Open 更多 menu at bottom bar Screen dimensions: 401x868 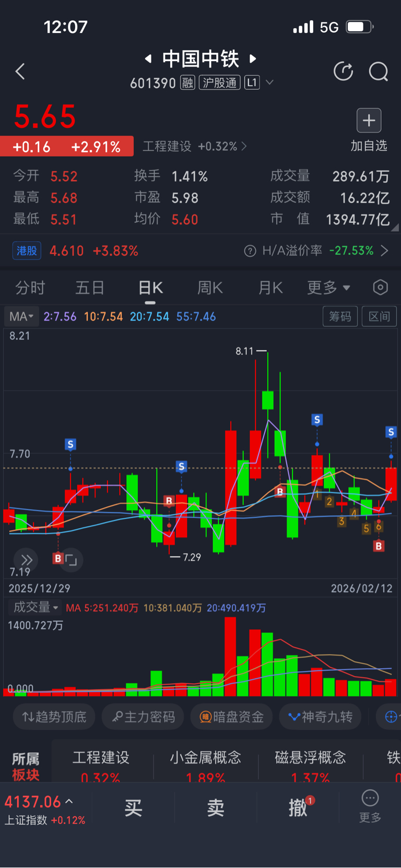(370, 806)
